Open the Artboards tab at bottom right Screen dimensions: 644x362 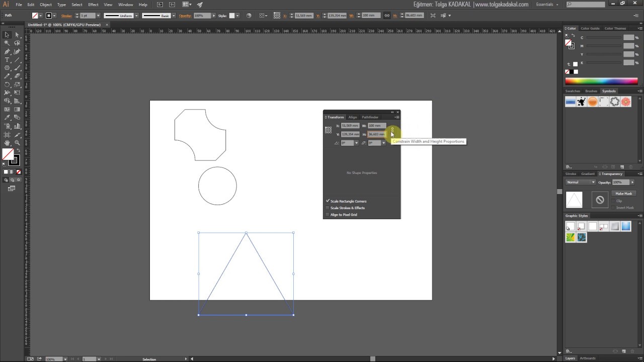[x=588, y=358]
